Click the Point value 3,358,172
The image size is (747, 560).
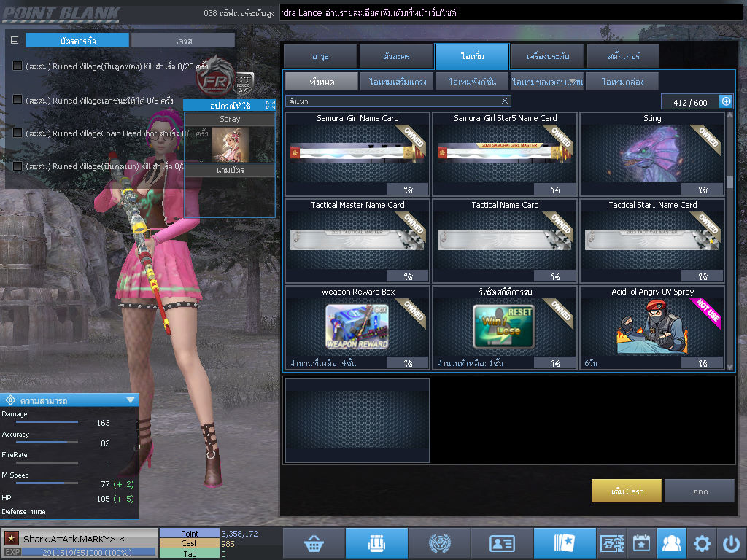coord(239,534)
